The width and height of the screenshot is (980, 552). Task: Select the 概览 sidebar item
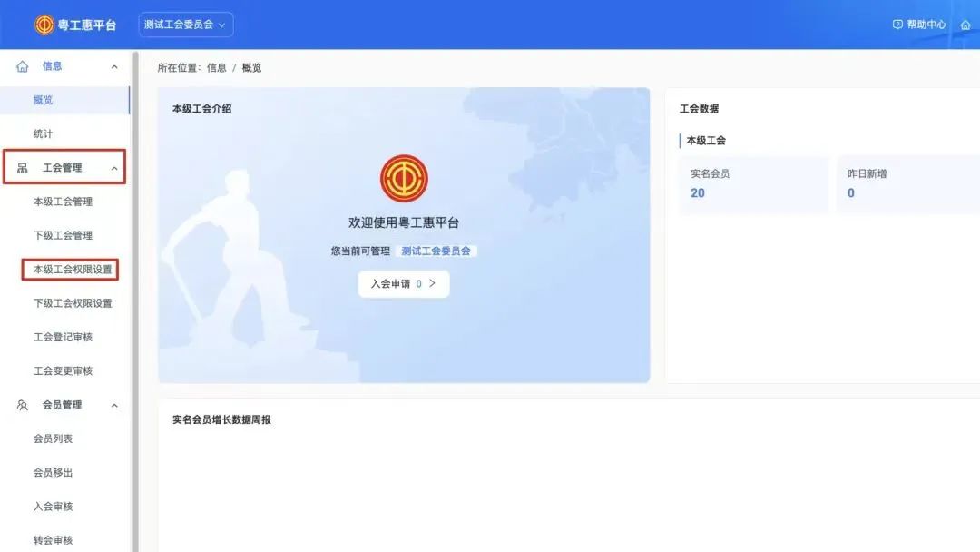coord(65,100)
